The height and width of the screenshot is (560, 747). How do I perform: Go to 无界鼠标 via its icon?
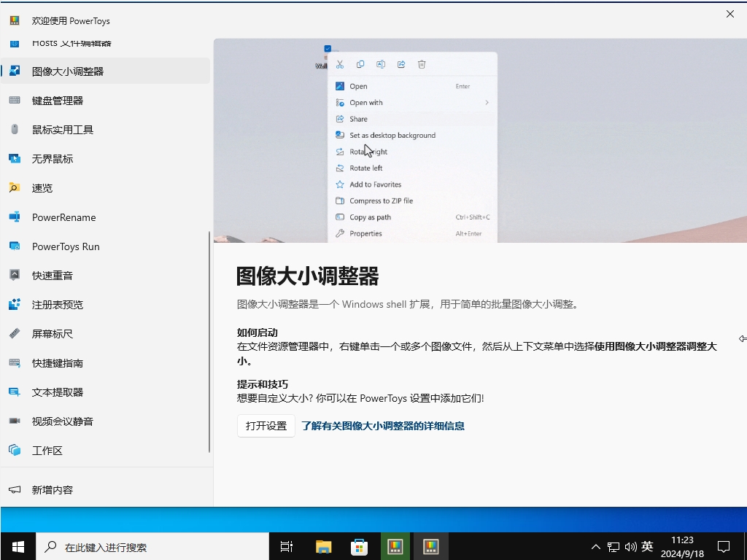click(x=15, y=158)
